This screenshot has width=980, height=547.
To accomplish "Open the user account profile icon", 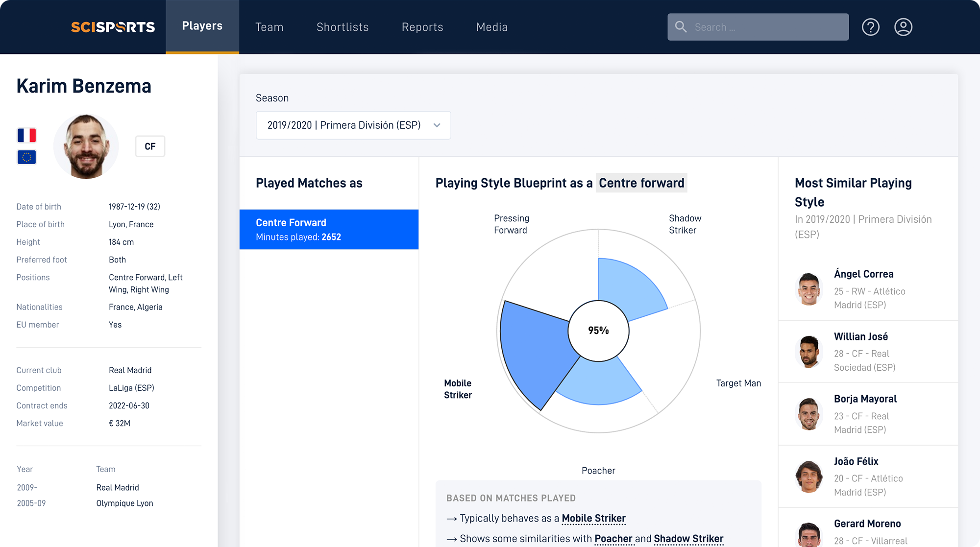I will pos(903,27).
